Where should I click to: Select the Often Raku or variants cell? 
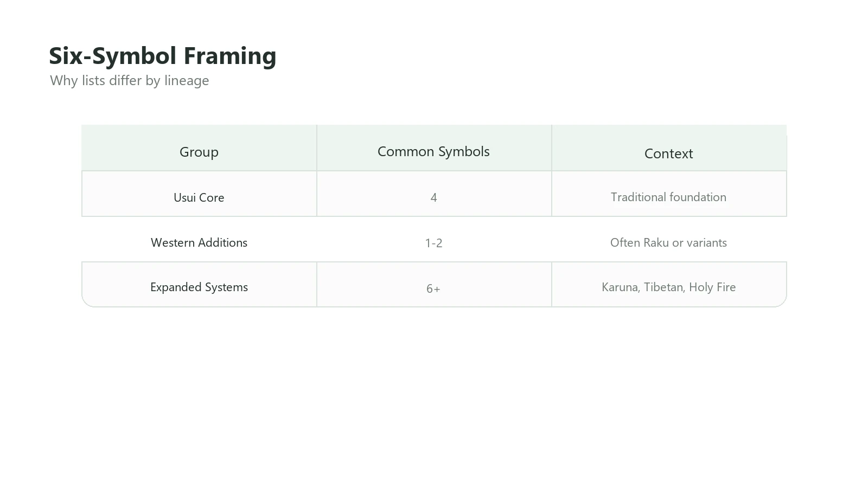click(669, 239)
